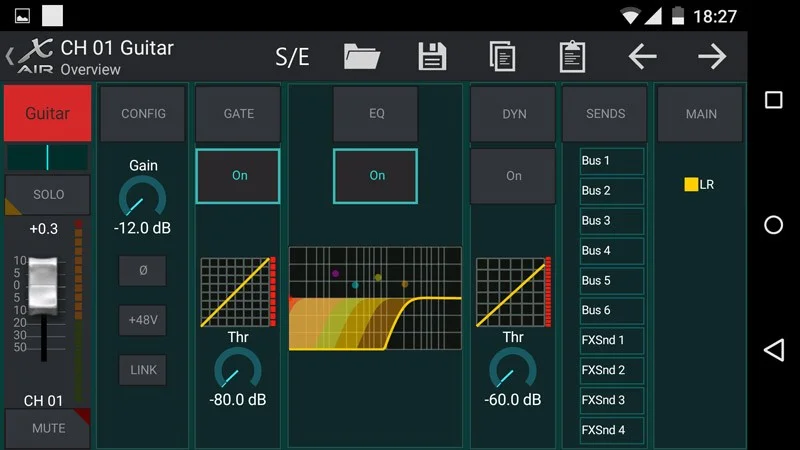Toggle the EQ On button
The height and width of the screenshot is (450, 800).
[x=376, y=176]
